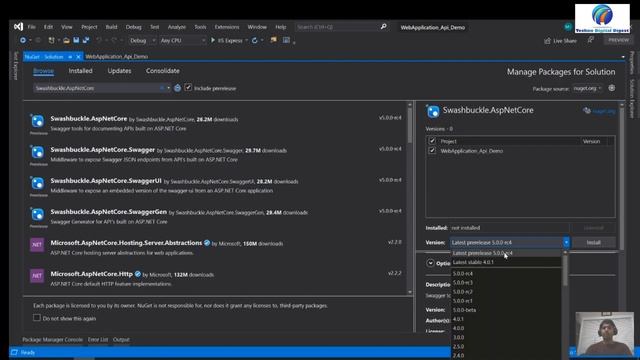Toggle the Project header checkbox
This screenshot has width=640, height=360.
[432, 141]
